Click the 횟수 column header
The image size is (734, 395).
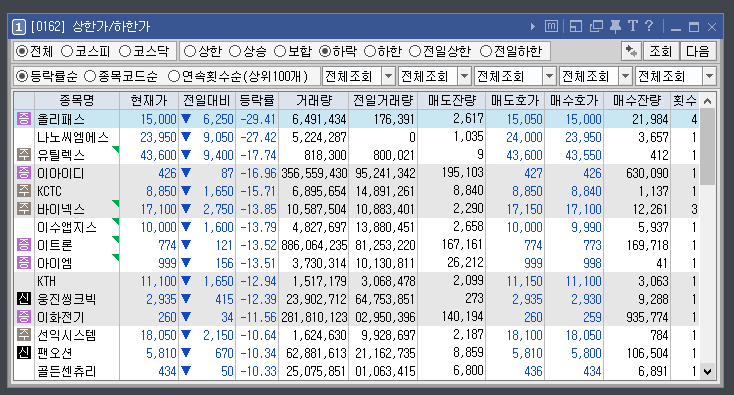coord(685,100)
